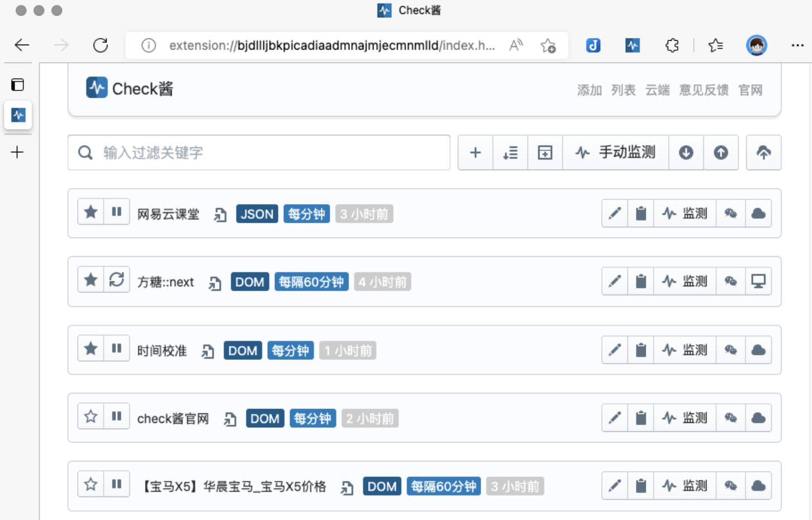
Task: Click WeChat icon for 时间校准
Action: pos(731,350)
